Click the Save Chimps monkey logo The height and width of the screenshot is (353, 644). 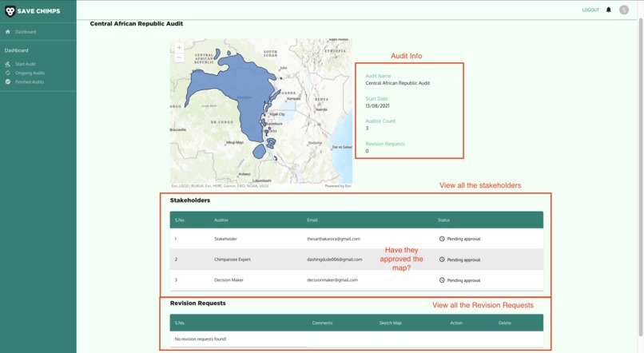(x=10, y=11)
